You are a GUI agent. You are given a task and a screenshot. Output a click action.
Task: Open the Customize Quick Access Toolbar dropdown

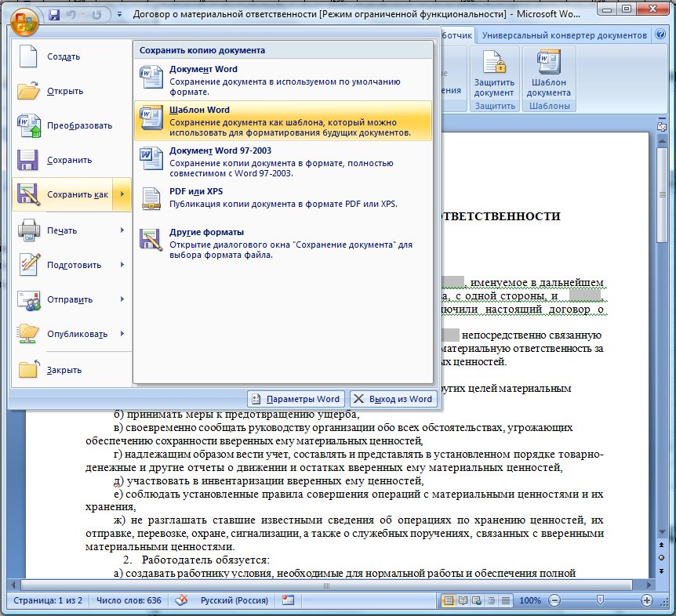tap(119, 15)
